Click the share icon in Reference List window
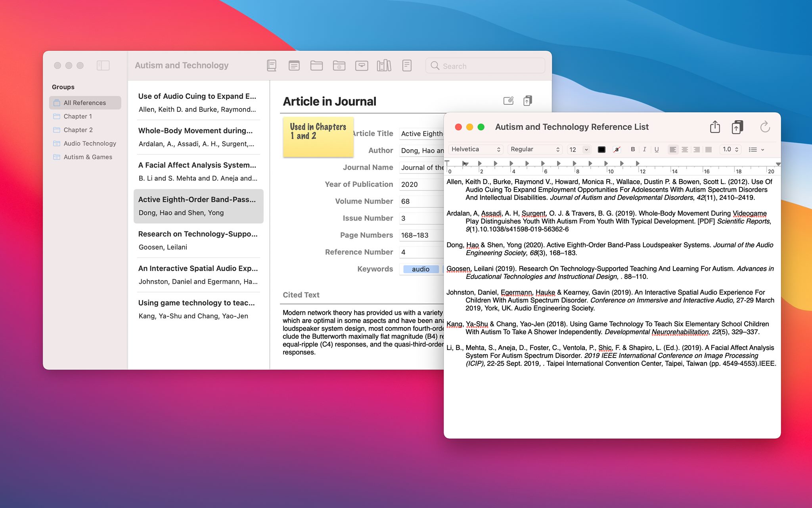The height and width of the screenshot is (508, 812). click(x=715, y=127)
